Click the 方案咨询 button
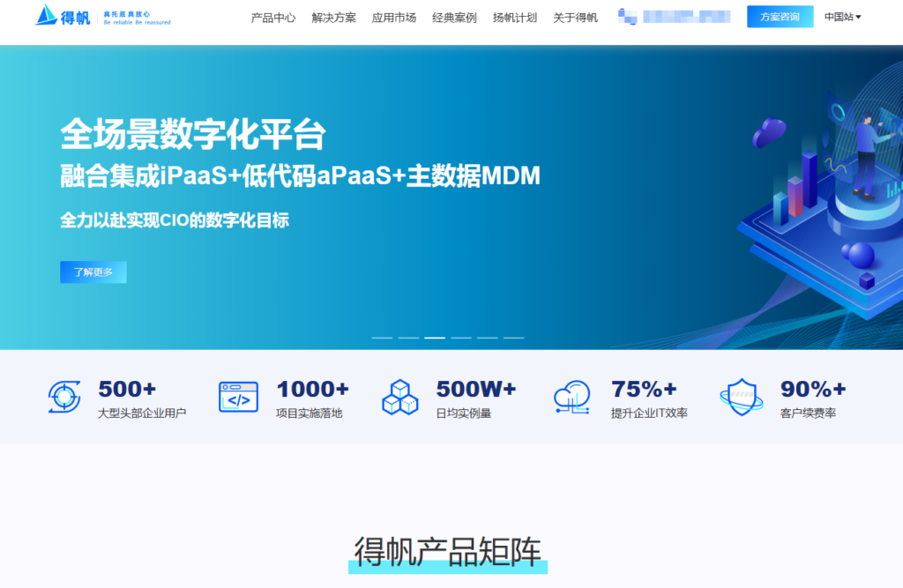This screenshot has width=903, height=588. (780, 16)
